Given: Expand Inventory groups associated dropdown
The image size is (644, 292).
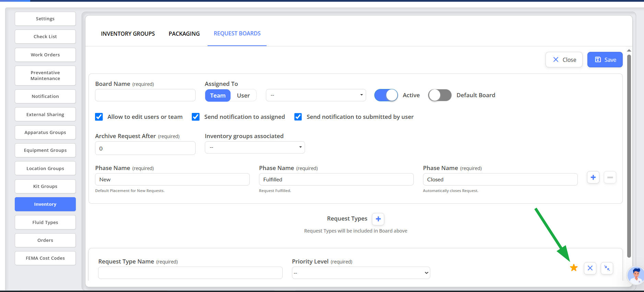Looking at the screenshot, I should tap(255, 147).
